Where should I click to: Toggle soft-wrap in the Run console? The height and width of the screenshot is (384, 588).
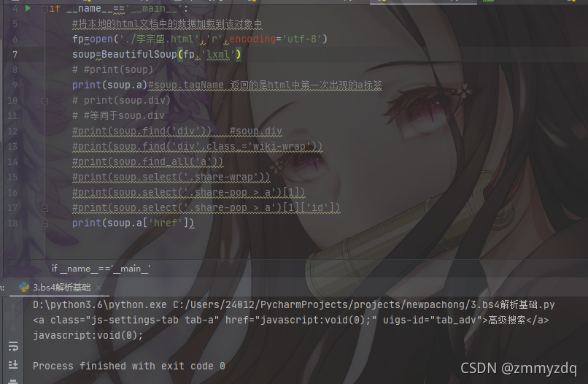tap(13, 346)
